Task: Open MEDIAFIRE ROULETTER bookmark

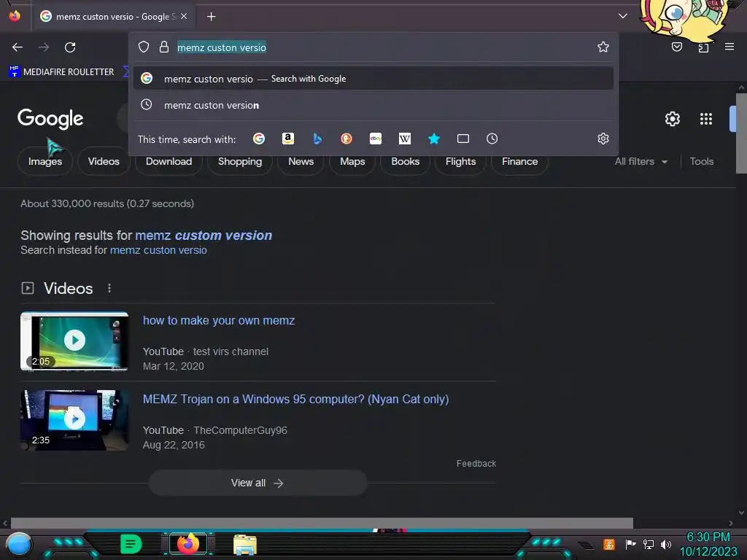Action: point(62,72)
